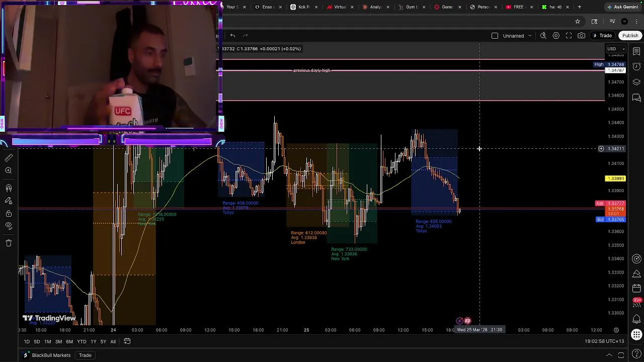The width and height of the screenshot is (644, 362).
Task: Open quick search icon
Action: tap(543, 36)
